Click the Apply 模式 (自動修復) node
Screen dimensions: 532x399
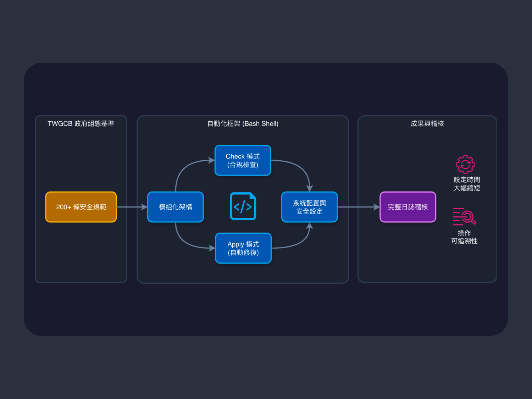tap(243, 248)
